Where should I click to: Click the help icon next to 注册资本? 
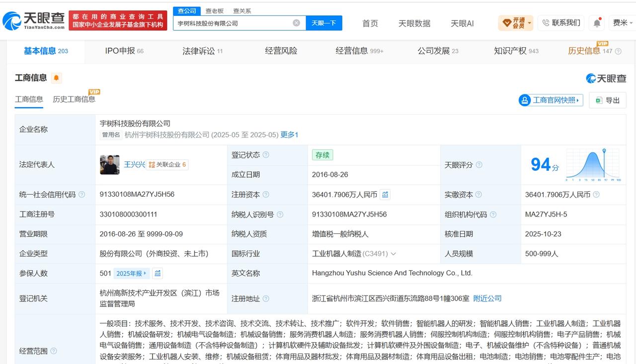[x=266, y=195]
